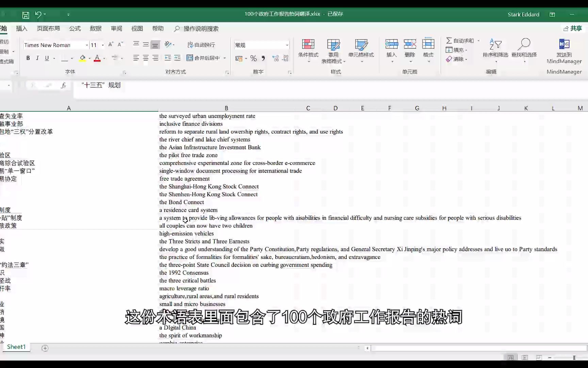This screenshot has height=368, width=588.
Task: Click 自动求和 AutoSum
Action: [460, 41]
